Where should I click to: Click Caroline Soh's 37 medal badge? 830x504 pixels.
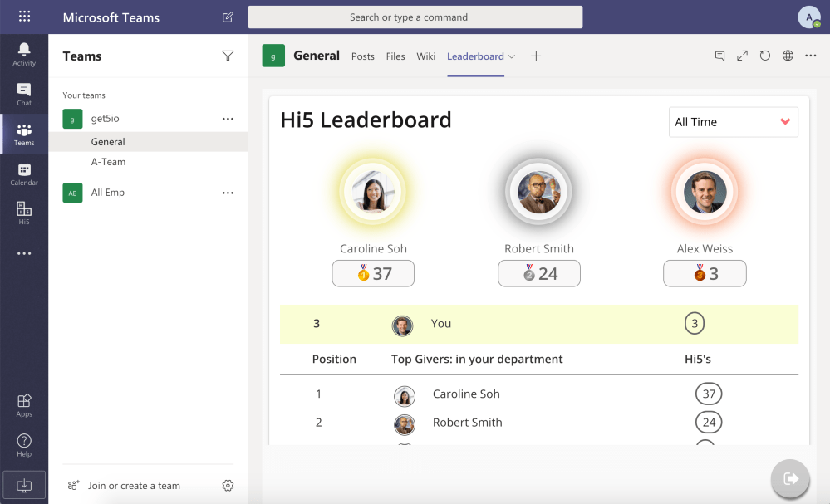point(373,273)
